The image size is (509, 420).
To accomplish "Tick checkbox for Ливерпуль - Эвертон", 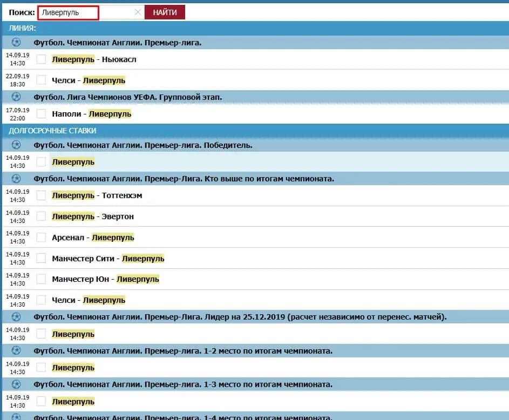I will point(41,216).
